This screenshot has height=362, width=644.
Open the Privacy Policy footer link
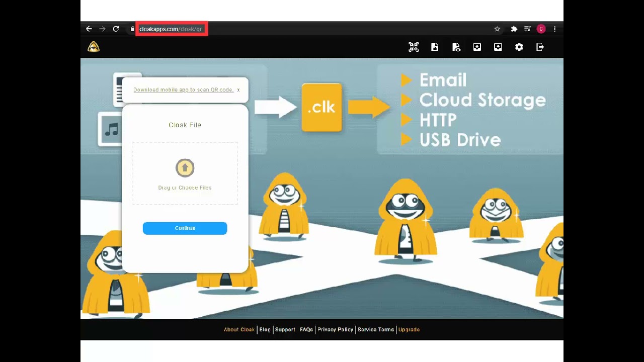tap(335, 330)
